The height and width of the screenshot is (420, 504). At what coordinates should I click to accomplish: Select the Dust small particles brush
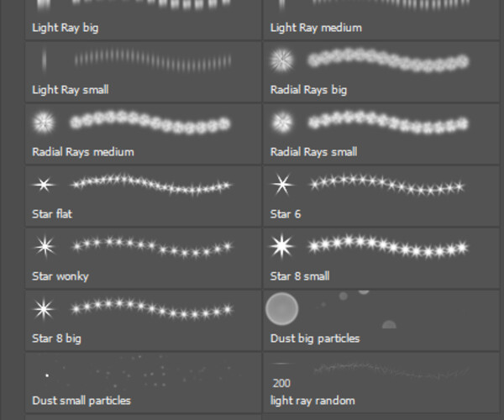pos(143,382)
